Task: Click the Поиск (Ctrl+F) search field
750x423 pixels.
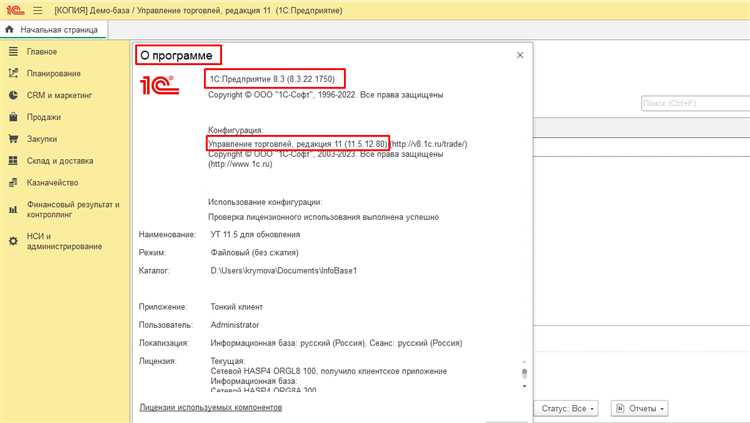Action: tap(695, 103)
